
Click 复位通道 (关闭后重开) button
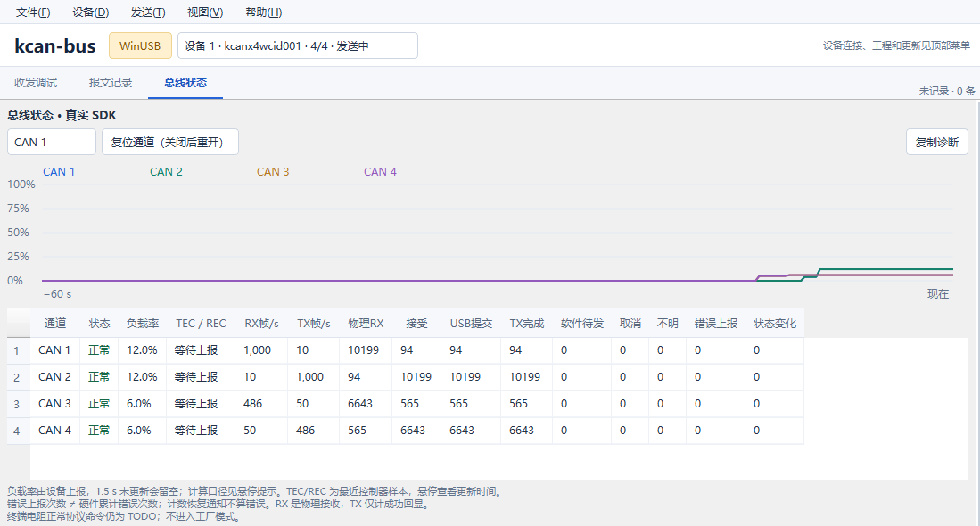170,142
